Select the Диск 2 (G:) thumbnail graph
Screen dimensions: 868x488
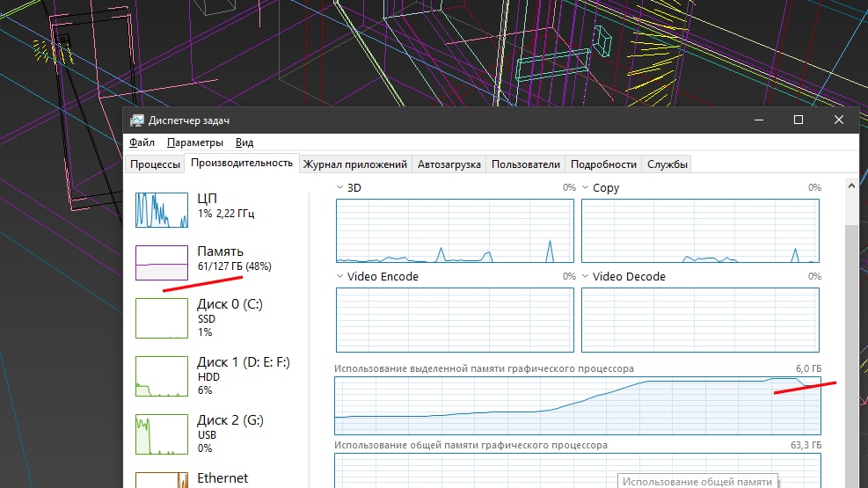[162, 434]
